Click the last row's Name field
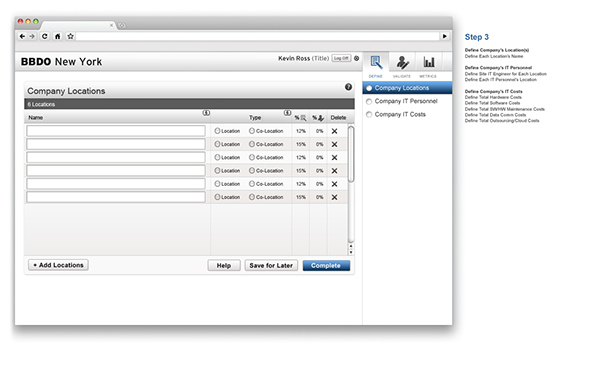Image resolution: width=600 pixels, height=388 pixels. tap(116, 197)
